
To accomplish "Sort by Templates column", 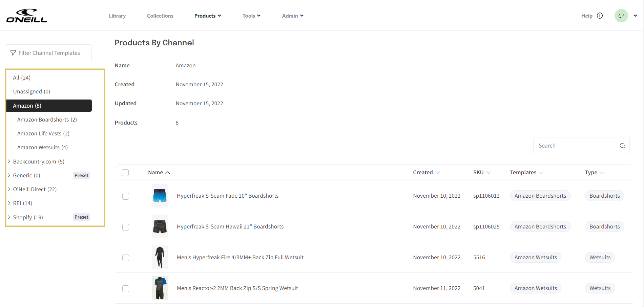I will (x=526, y=172).
